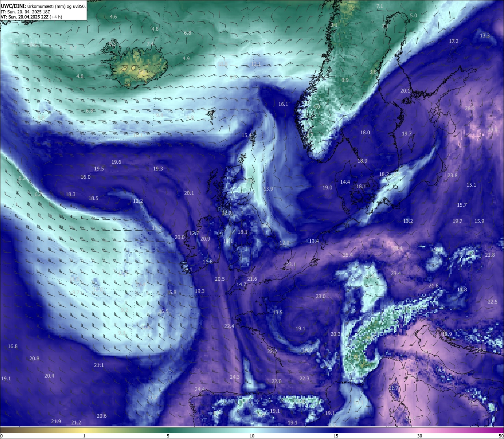Click the color scale label '10'
The image size is (504, 439).
[252, 436]
